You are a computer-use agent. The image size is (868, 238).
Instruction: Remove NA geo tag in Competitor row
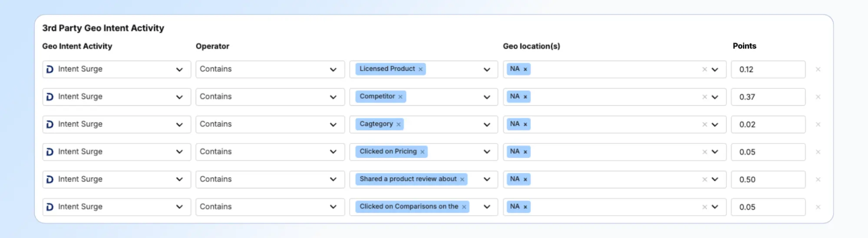pyautogui.click(x=525, y=97)
